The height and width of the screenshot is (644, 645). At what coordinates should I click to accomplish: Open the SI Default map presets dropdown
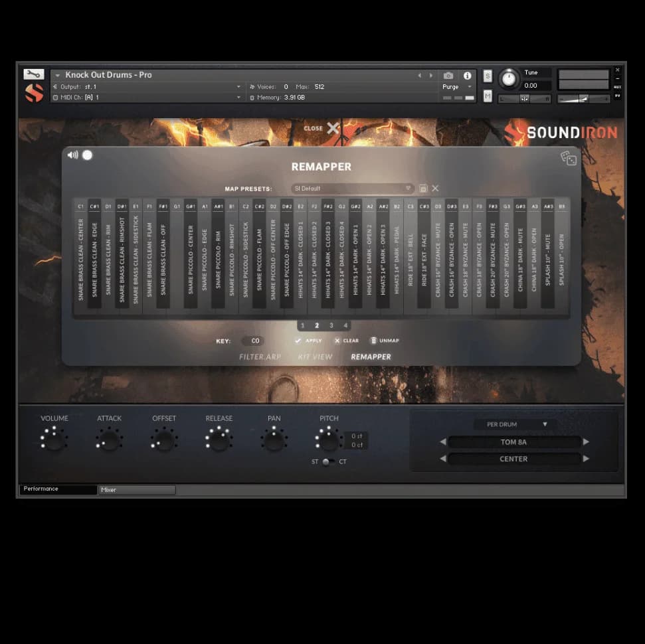pyautogui.click(x=352, y=189)
